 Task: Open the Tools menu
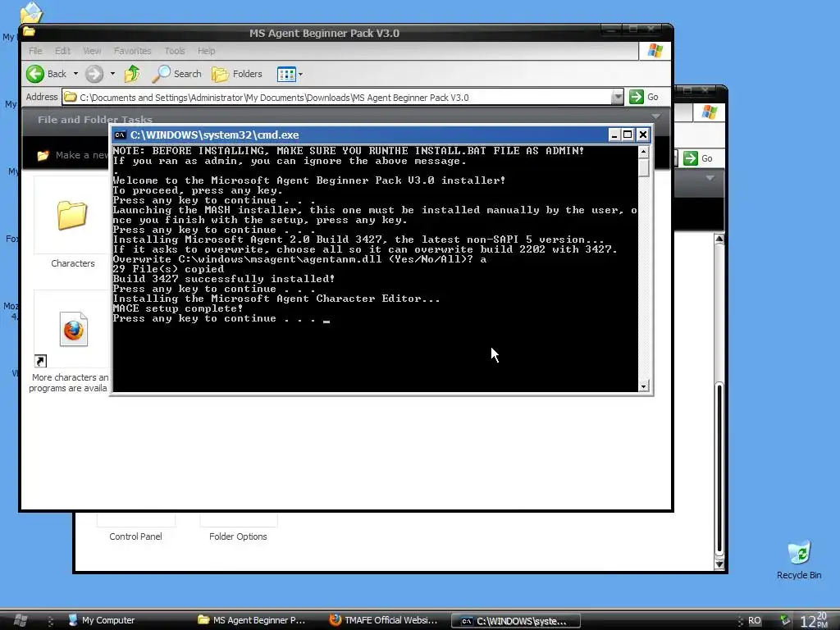pos(175,51)
